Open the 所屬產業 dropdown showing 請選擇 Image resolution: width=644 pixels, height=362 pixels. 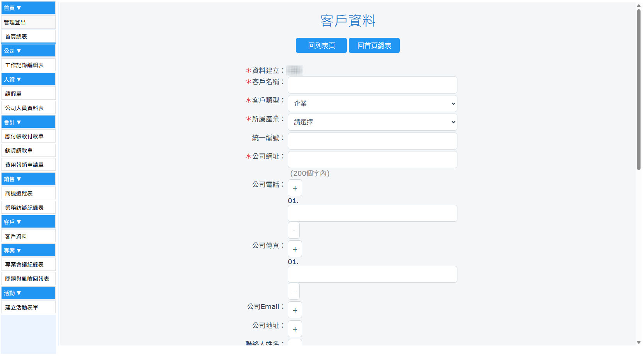point(372,122)
